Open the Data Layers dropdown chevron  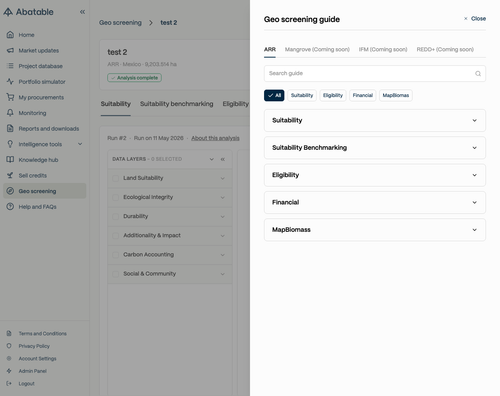(x=211, y=159)
